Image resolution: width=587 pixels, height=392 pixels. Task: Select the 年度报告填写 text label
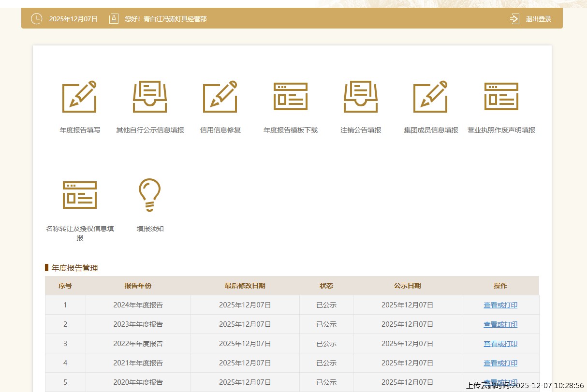coord(80,130)
